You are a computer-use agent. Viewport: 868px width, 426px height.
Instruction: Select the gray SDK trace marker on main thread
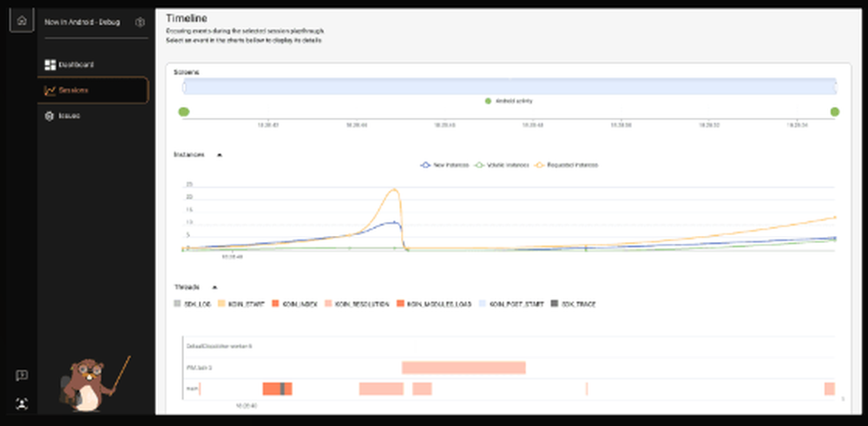point(282,389)
